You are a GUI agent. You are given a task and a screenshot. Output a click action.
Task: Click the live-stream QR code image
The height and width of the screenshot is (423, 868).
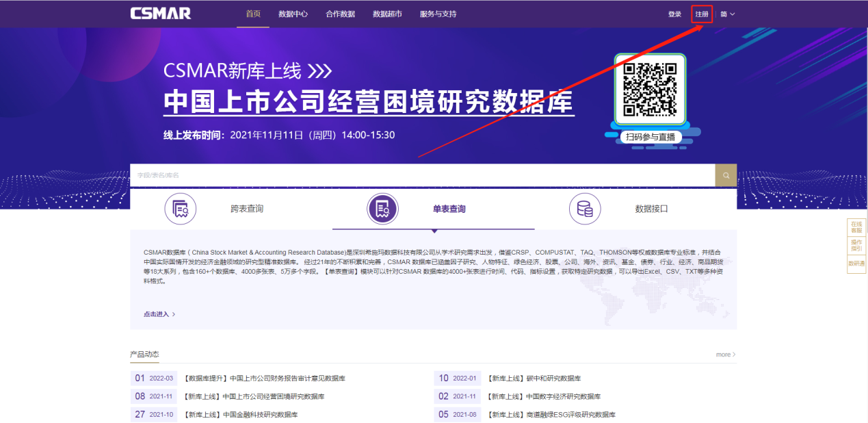649,89
